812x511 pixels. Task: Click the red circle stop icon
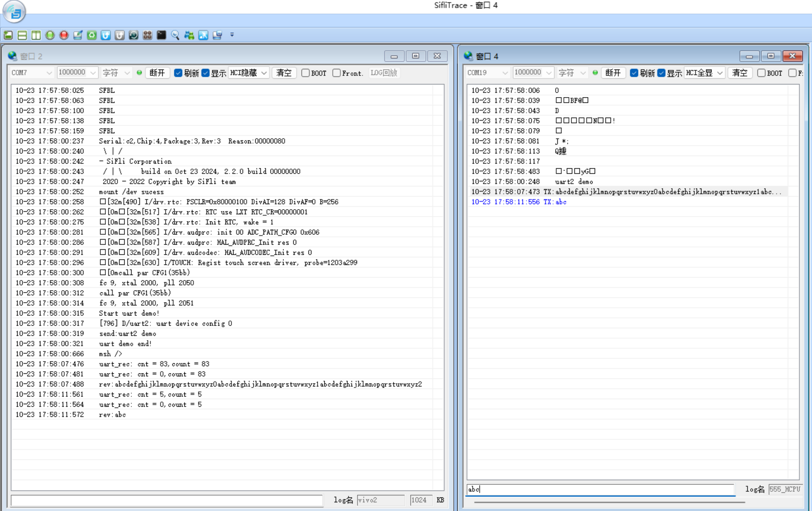tap(64, 35)
